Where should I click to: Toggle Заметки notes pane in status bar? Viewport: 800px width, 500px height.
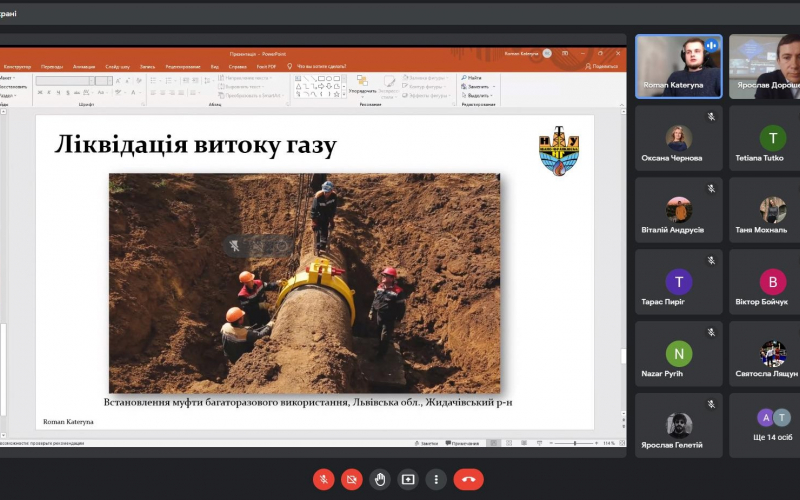(x=427, y=443)
